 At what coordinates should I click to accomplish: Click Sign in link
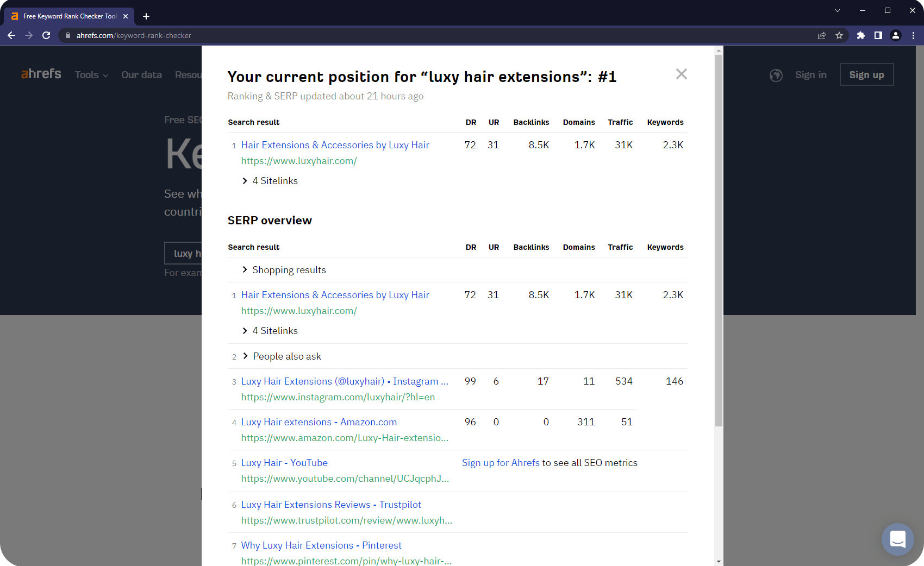click(x=811, y=75)
